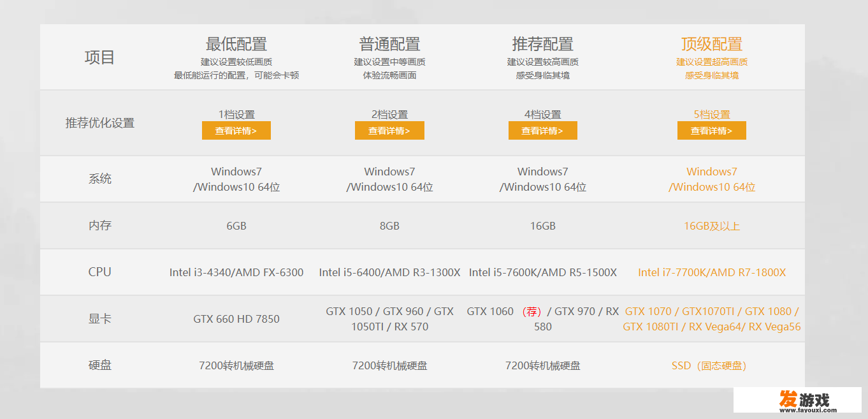Select the 普通配置 column heading
The width and height of the screenshot is (868, 419).
tap(390, 44)
